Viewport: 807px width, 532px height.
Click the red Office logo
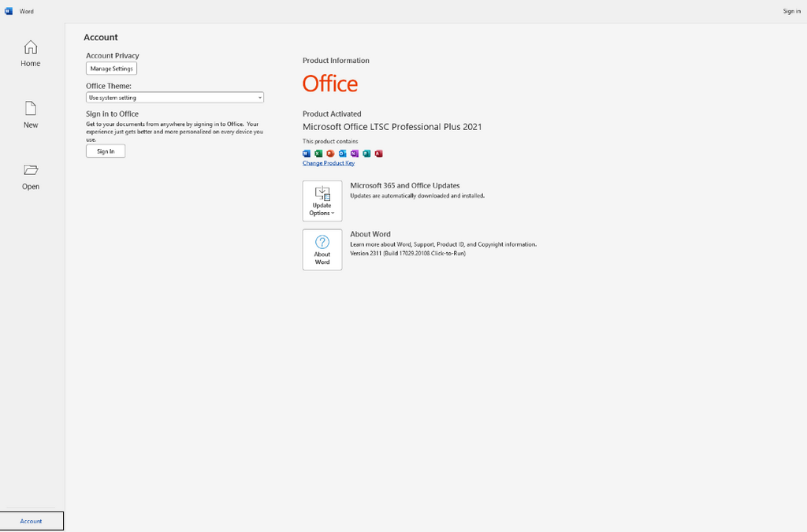click(x=330, y=84)
